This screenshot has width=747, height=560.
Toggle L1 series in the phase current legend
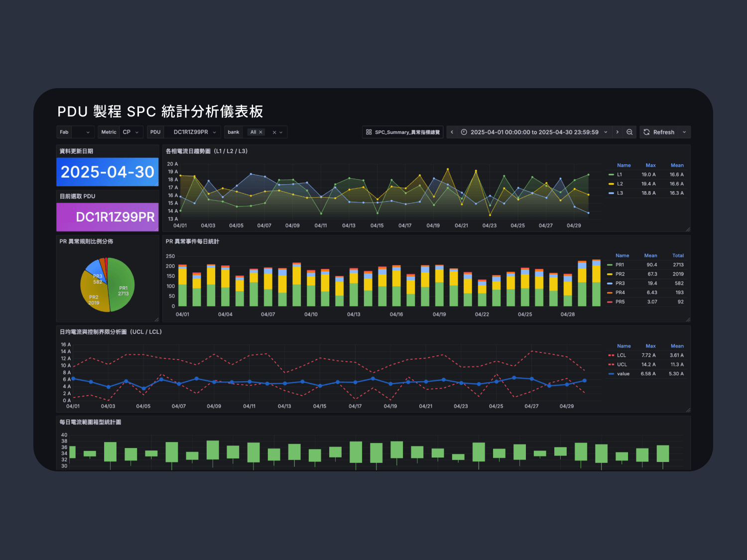click(x=620, y=175)
